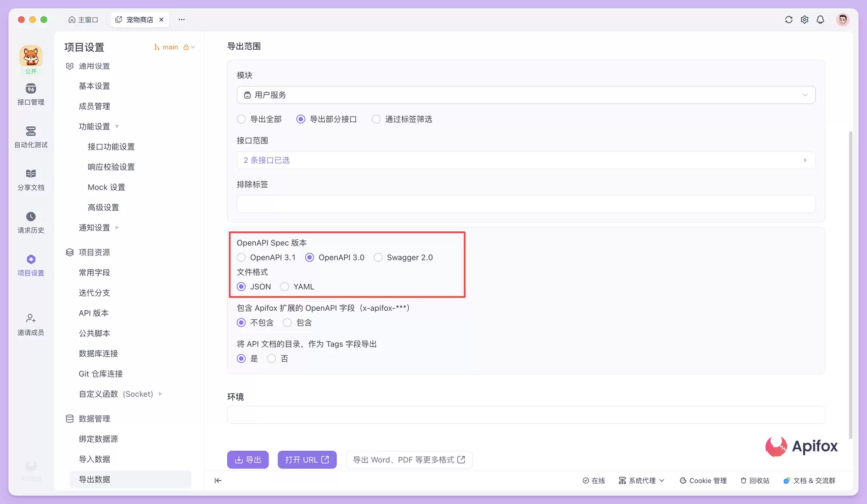The image size is (867, 504).
Task: Collapse the 功能设置 tree section
Action: click(x=117, y=127)
